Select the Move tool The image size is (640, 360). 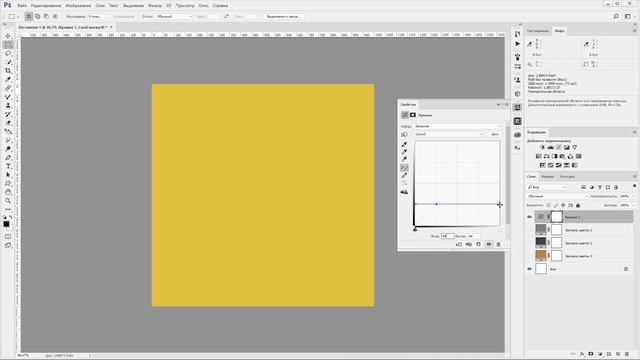[x=8, y=36]
